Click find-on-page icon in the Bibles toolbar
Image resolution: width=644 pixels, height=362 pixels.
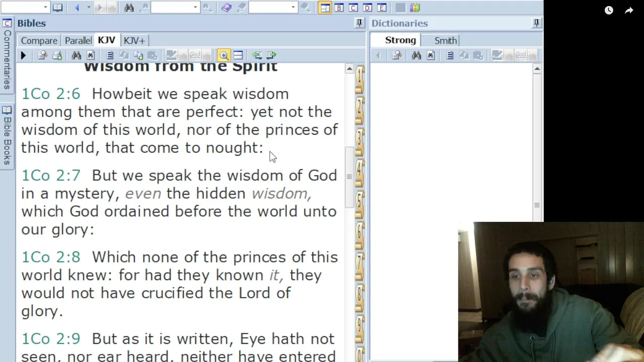pos(91,55)
